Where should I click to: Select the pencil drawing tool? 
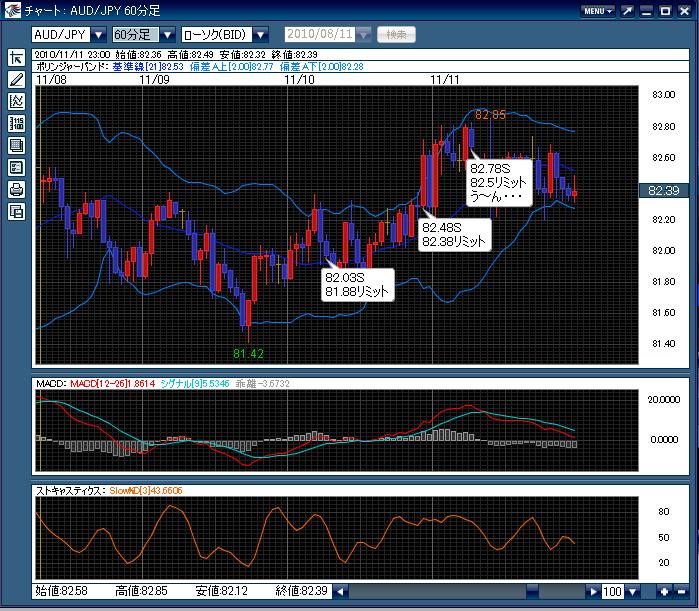[x=16, y=80]
